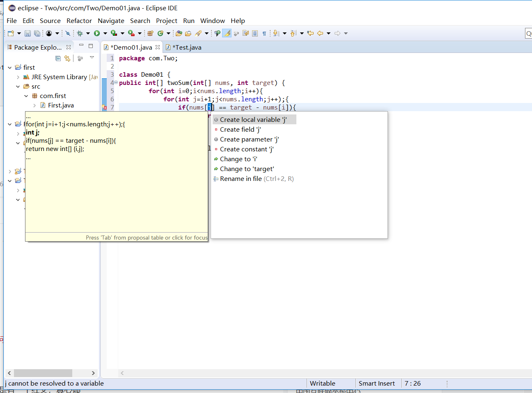Click the New file toolbar icon
This screenshot has width=532, height=393.
click(11, 33)
